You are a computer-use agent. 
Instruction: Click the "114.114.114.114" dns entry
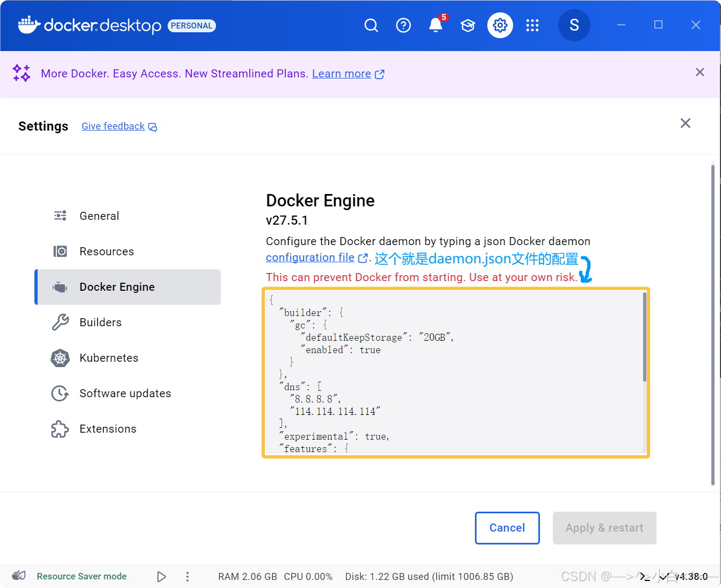(x=335, y=412)
